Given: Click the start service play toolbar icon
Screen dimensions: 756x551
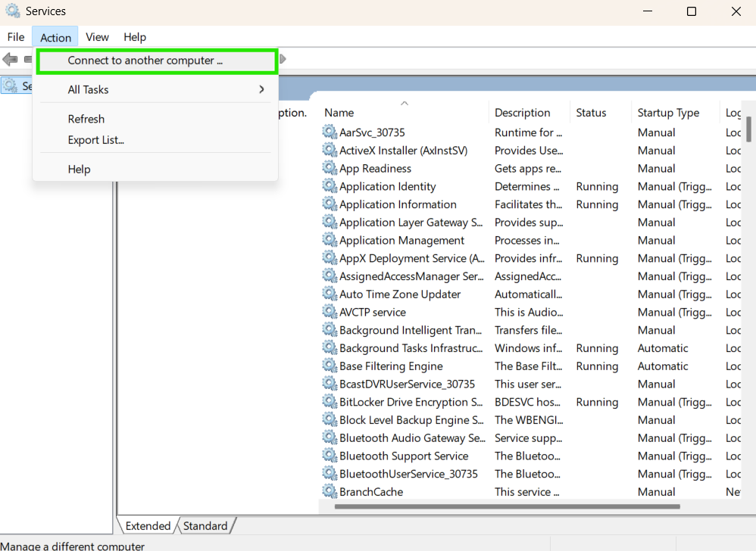Looking at the screenshot, I should click(x=283, y=59).
